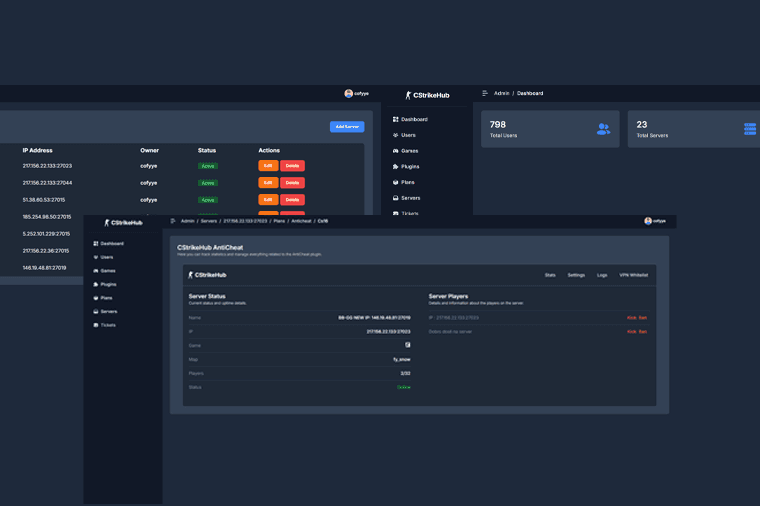Click CStrikeHub logo inside the AntiCheat stats panel
Image resolution: width=760 pixels, height=506 pixels.
coord(207,275)
